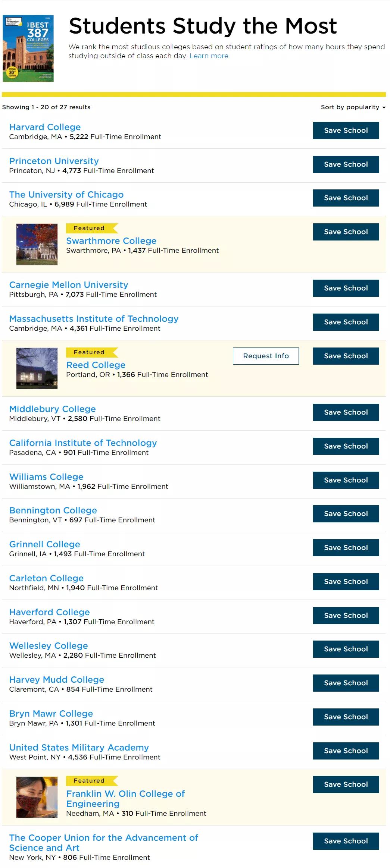Screen dimensions: 390x868
Task: Open the Swarthmore College page
Action: [x=111, y=241]
